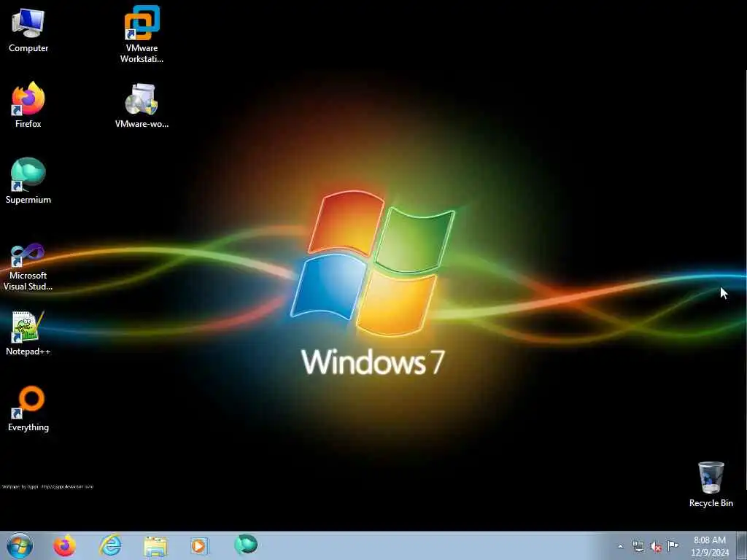Launch Firefox from the taskbar
Image resolution: width=747 pixels, height=560 pixels.
[64, 545]
